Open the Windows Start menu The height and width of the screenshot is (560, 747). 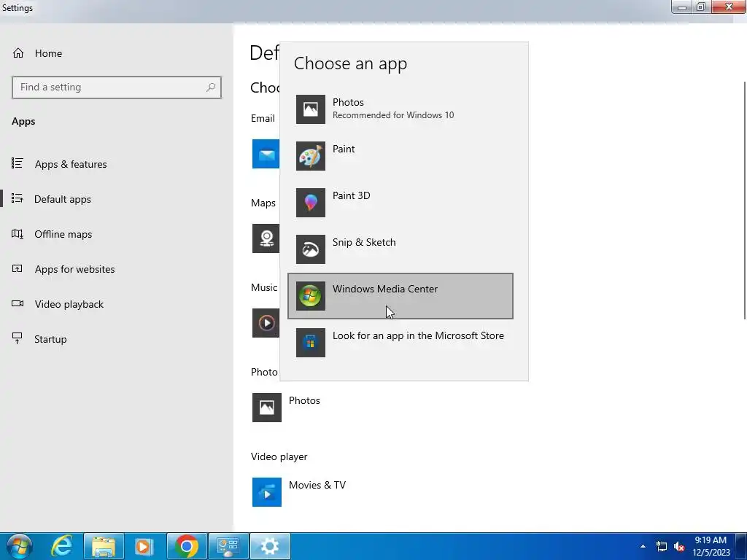(x=20, y=546)
